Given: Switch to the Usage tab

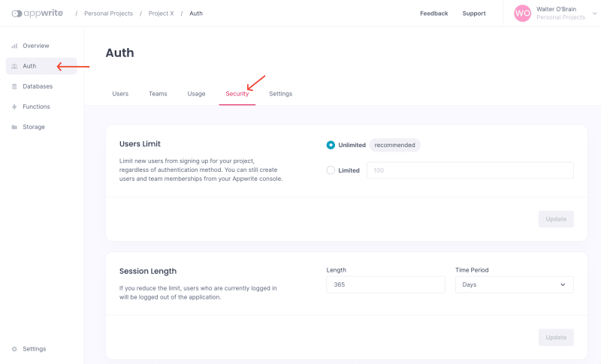Looking at the screenshot, I should coord(196,94).
